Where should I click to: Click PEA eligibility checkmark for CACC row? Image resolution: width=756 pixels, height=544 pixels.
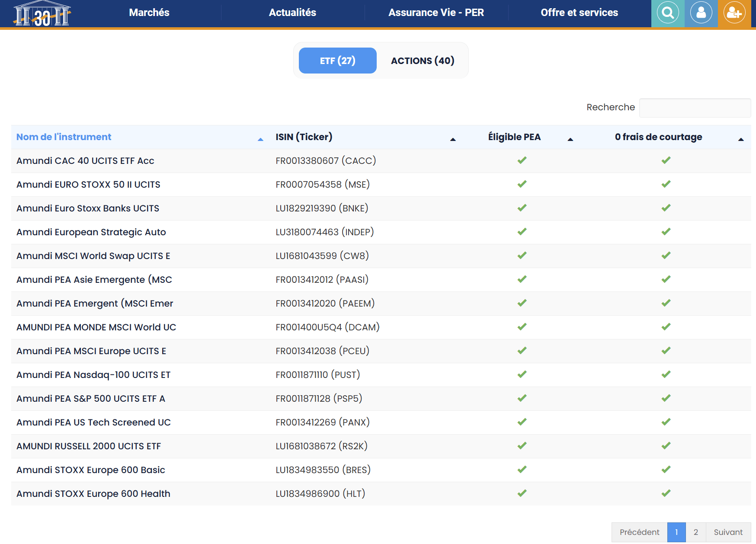[522, 160]
